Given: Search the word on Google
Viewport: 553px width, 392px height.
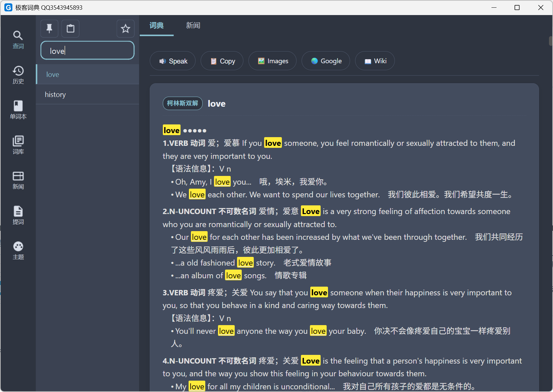Looking at the screenshot, I should pyautogui.click(x=326, y=61).
